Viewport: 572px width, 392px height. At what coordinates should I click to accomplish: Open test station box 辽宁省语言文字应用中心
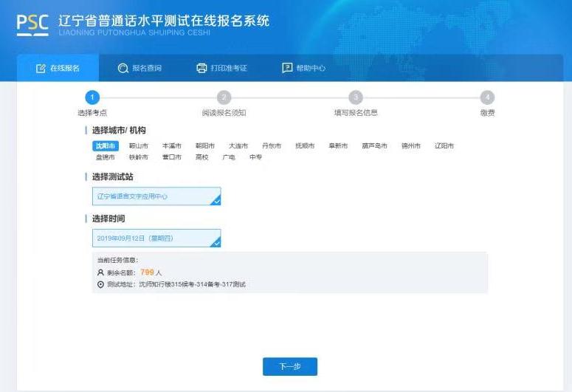[x=156, y=196]
